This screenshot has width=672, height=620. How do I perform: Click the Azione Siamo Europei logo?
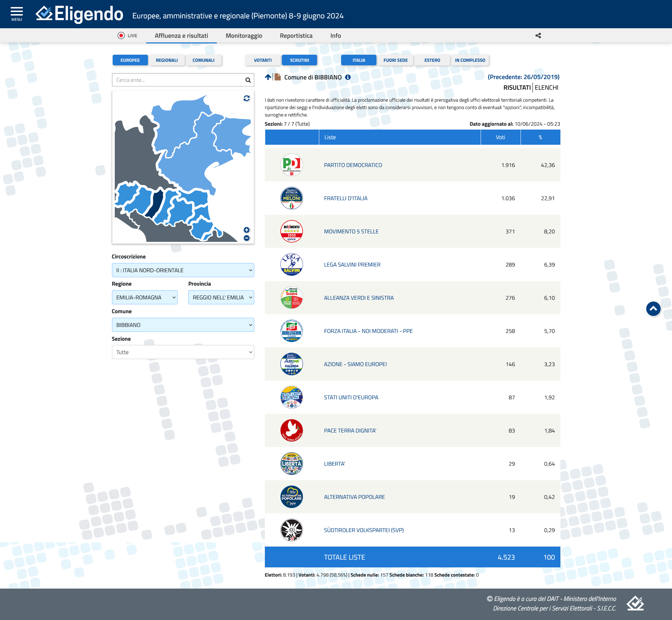[292, 364]
